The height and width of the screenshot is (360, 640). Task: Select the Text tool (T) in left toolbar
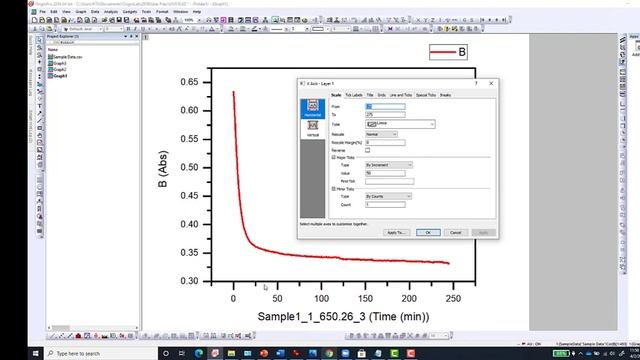click(x=39, y=106)
